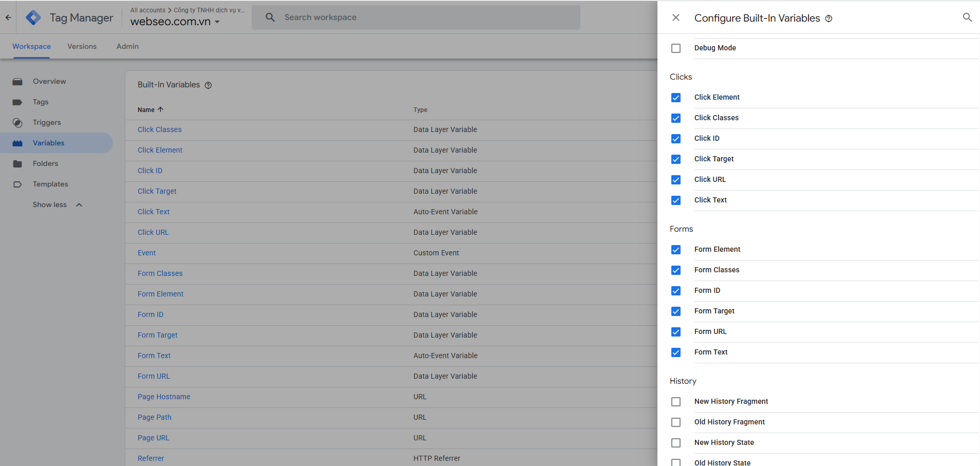Open the Page URL variable link

point(153,438)
